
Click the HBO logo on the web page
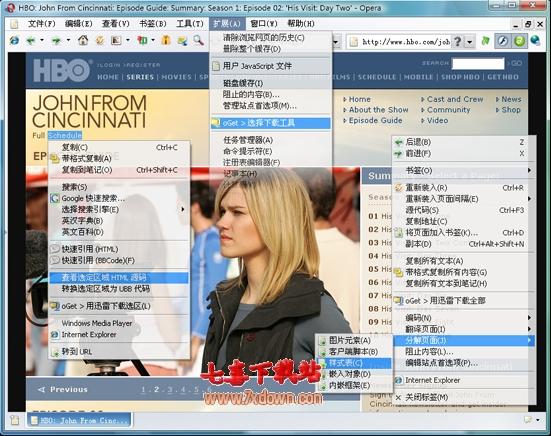pos(61,70)
